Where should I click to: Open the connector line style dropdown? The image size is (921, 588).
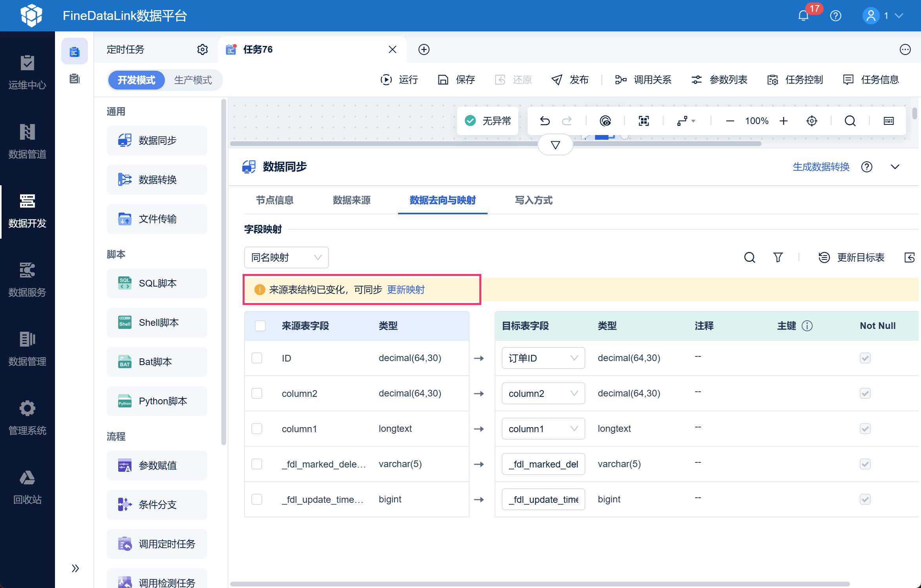click(686, 121)
